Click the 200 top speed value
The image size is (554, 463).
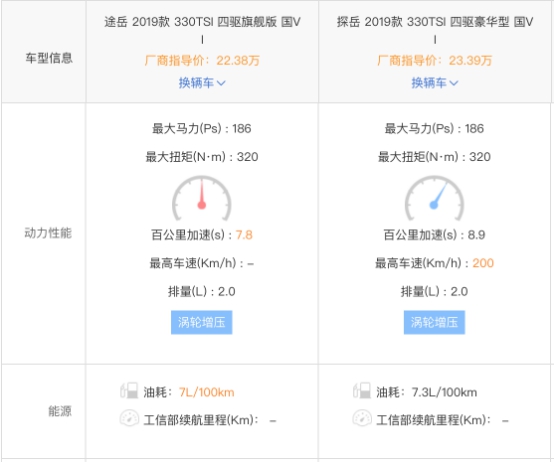tap(483, 263)
